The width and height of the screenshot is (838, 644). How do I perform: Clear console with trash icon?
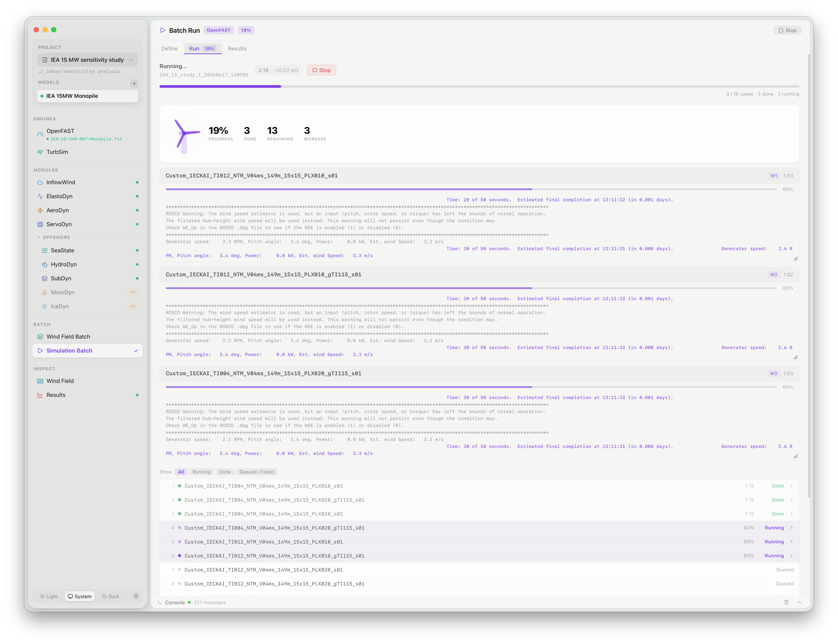coord(786,602)
